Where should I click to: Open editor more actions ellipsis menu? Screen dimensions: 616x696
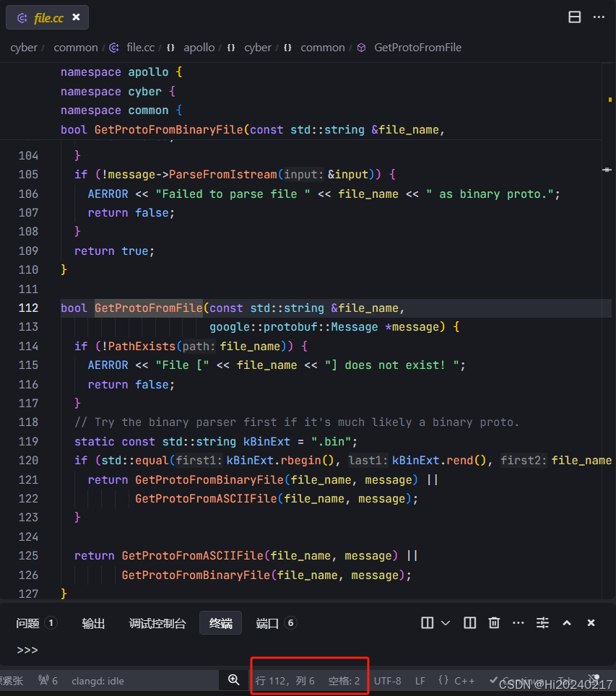tap(599, 17)
